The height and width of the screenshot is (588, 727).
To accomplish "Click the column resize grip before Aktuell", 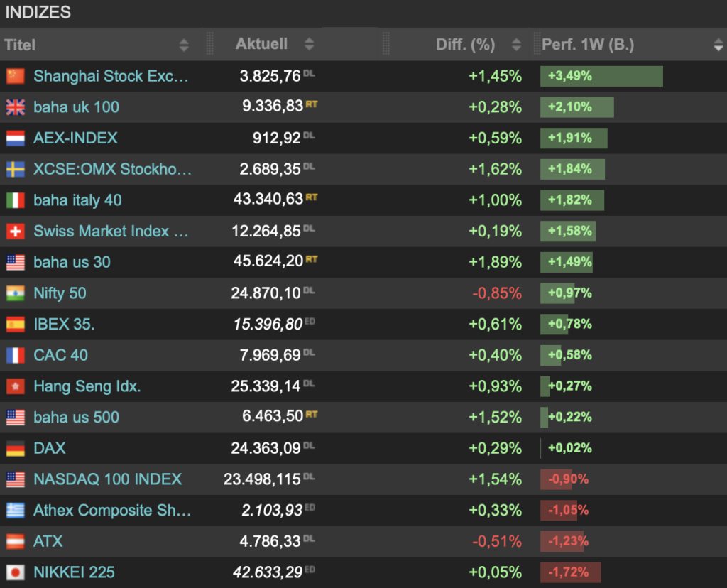I will point(209,44).
